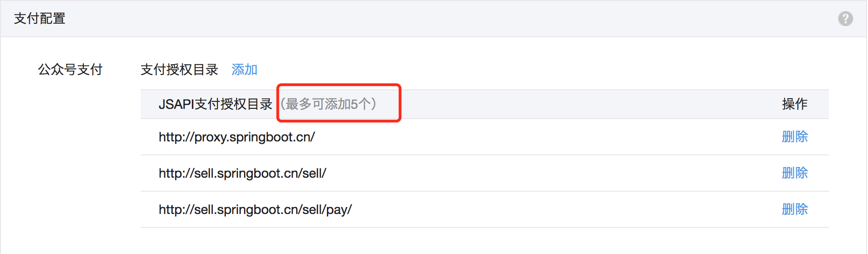
Task: Click the sell.springboot.cn/sell/pay/ table row
Action: 485,209
